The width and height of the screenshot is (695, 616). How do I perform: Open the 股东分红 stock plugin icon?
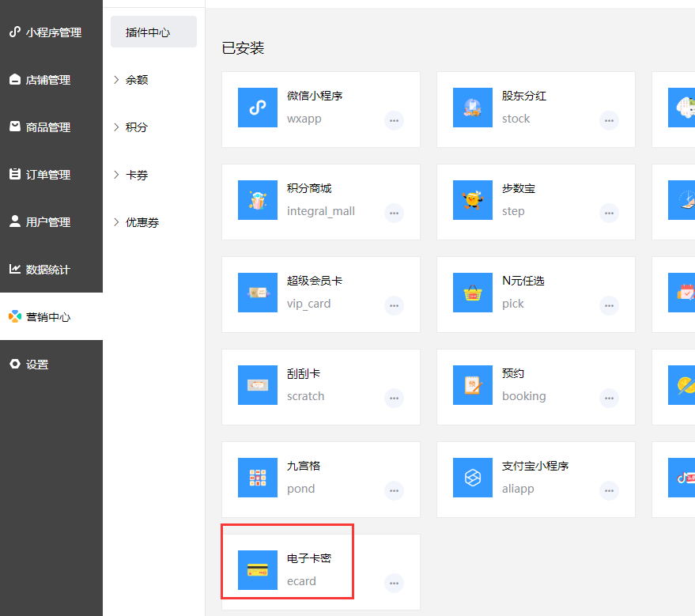[x=472, y=108]
